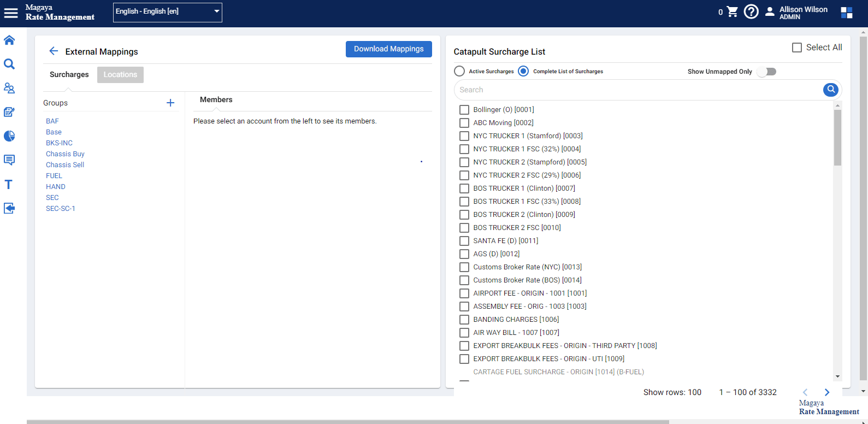Run the surcharge search magnifier button
The image size is (868, 424).
click(x=830, y=90)
